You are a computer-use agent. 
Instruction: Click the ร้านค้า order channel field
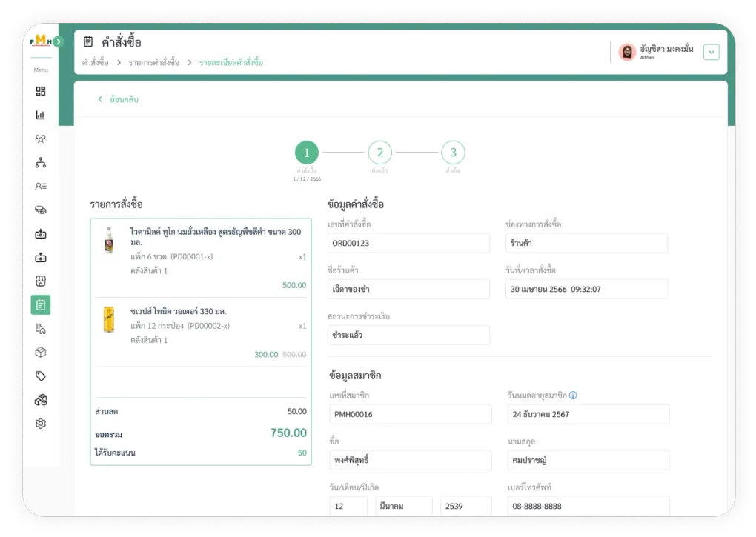point(586,243)
